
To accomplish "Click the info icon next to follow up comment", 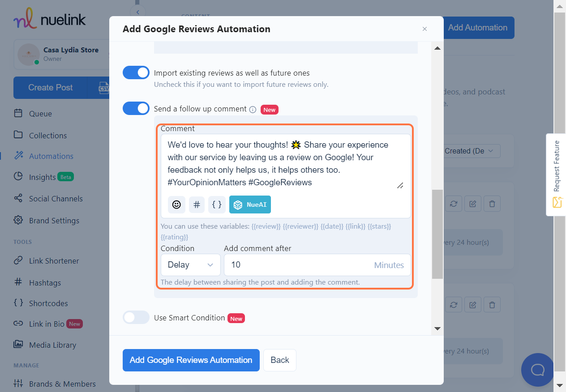I will click(x=253, y=109).
